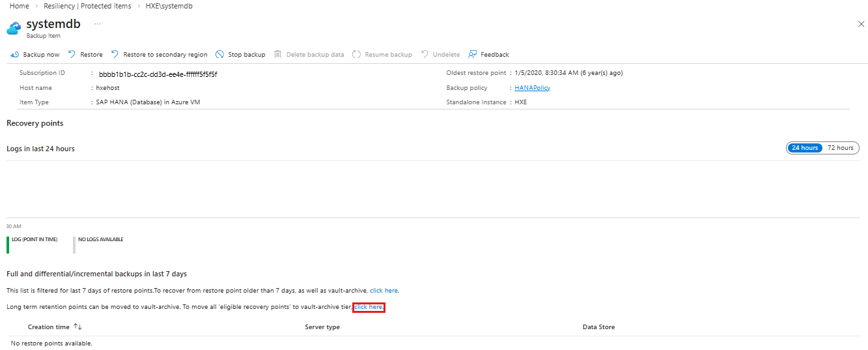Sort by Creation time column
Image resolution: width=868 pixels, height=350 pixels.
pos(55,327)
